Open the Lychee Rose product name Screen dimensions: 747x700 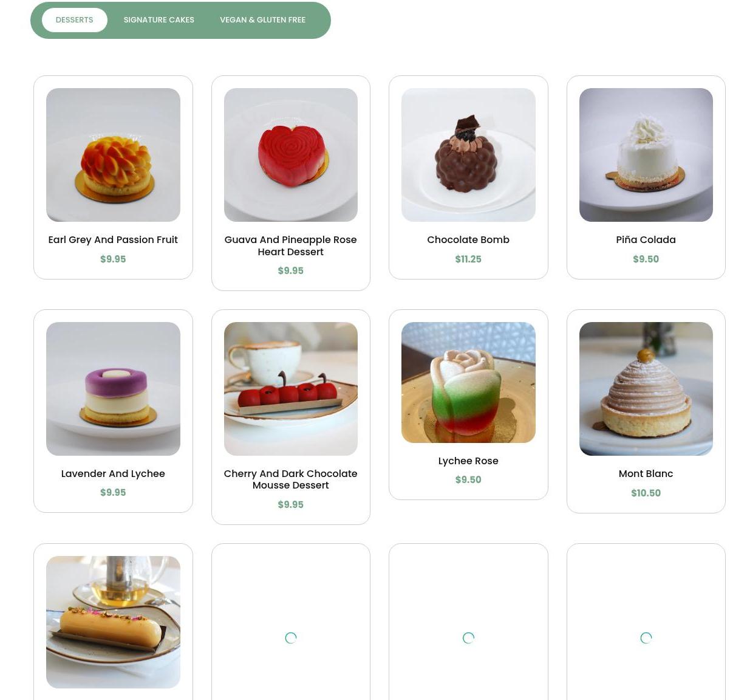pos(468,461)
